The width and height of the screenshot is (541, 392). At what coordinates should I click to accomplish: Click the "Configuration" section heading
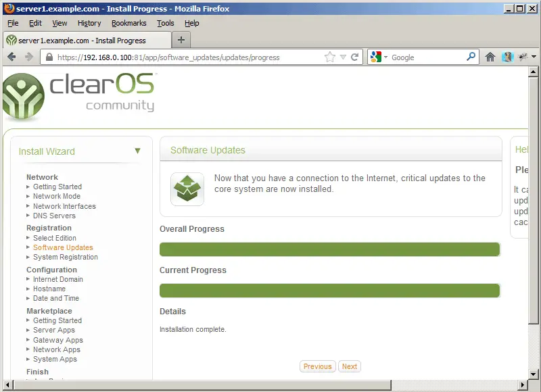(x=52, y=270)
